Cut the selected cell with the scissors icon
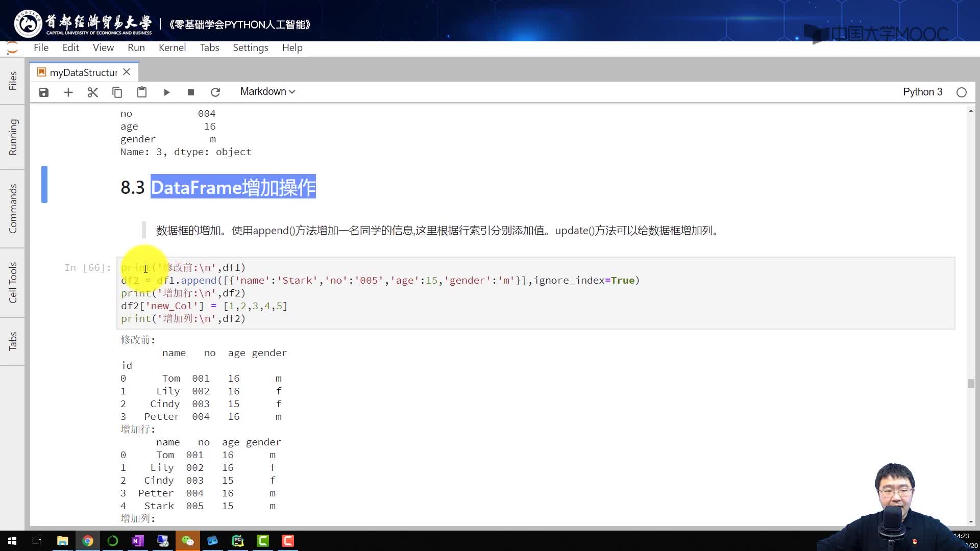The width and height of the screenshot is (980, 551). pyautogui.click(x=93, y=92)
